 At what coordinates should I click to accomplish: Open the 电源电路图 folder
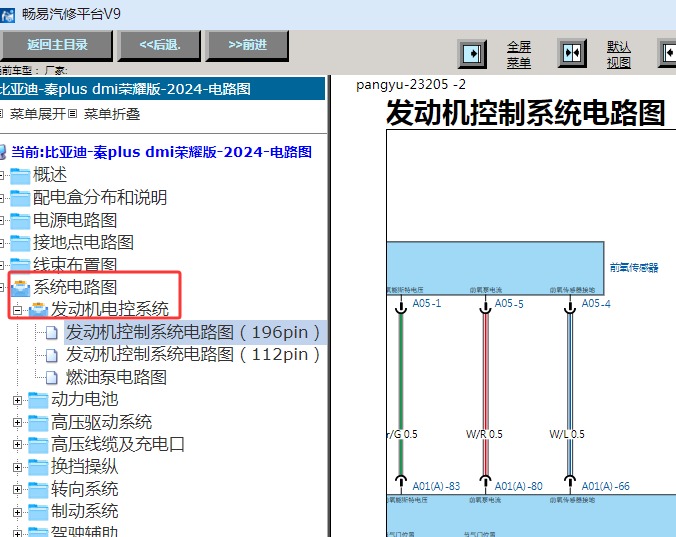point(75,220)
